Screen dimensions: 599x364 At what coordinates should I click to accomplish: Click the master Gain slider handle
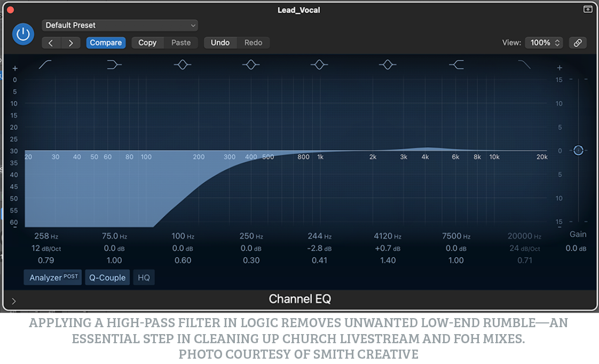pos(578,151)
